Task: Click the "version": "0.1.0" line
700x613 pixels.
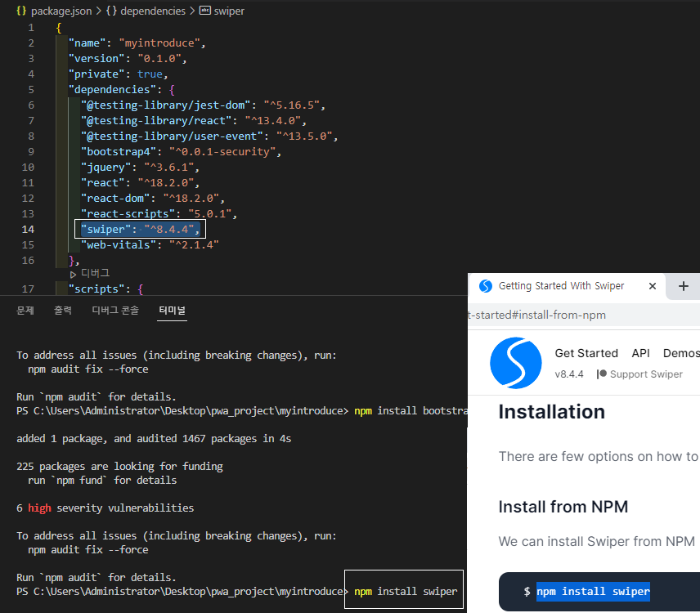Action: tap(128, 59)
